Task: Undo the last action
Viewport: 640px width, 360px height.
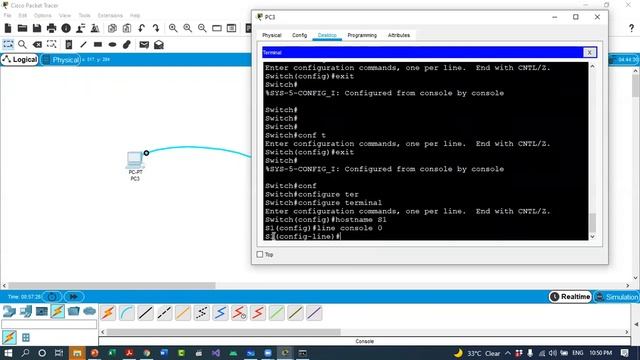Action: point(142,28)
